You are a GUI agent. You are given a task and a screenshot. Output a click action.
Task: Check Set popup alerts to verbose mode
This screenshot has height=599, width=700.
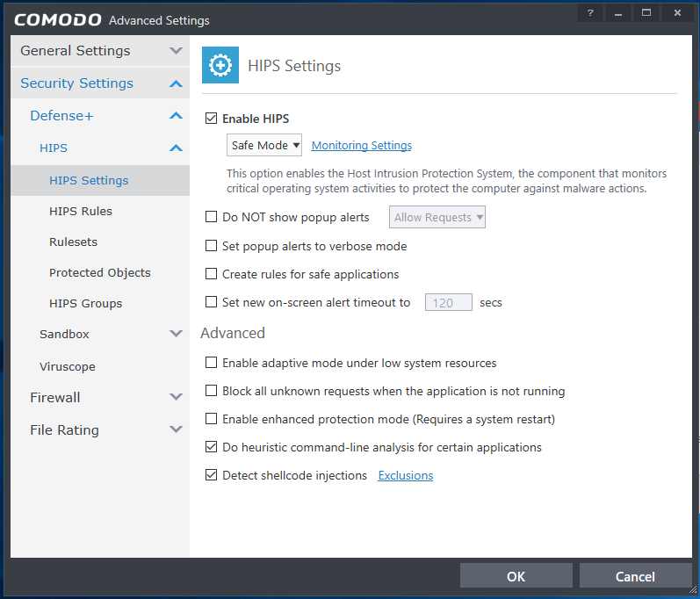point(211,246)
